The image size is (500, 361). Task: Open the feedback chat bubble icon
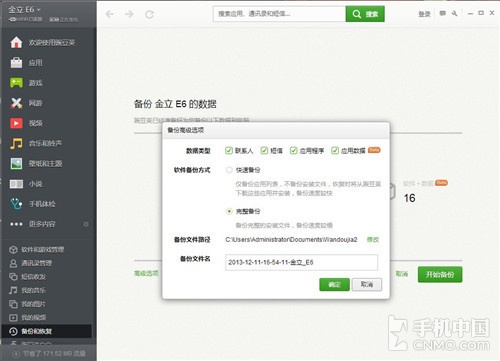(442, 13)
